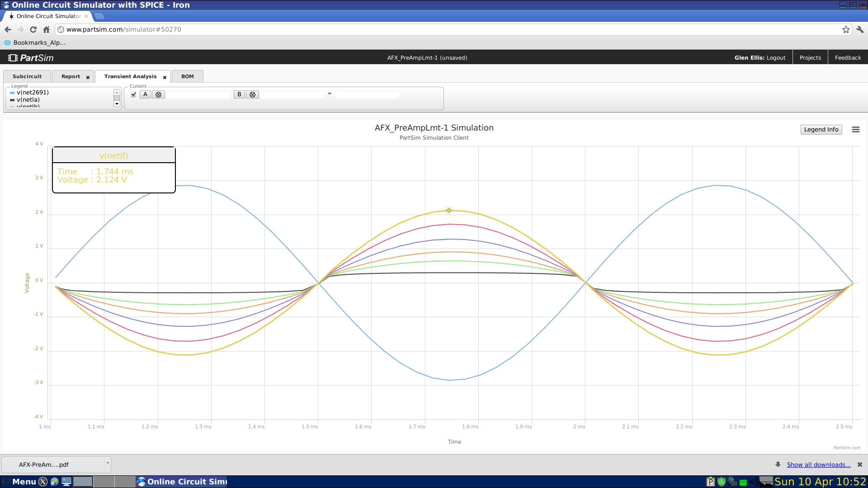
Task: Close the Report tab
Action: (88, 77)
